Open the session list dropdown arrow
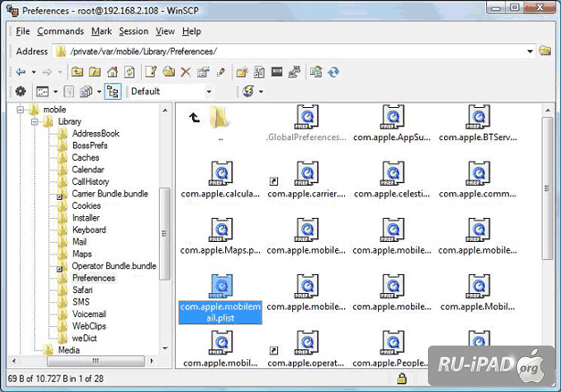Screen dimensions: 561x392 tap(261, 92)
